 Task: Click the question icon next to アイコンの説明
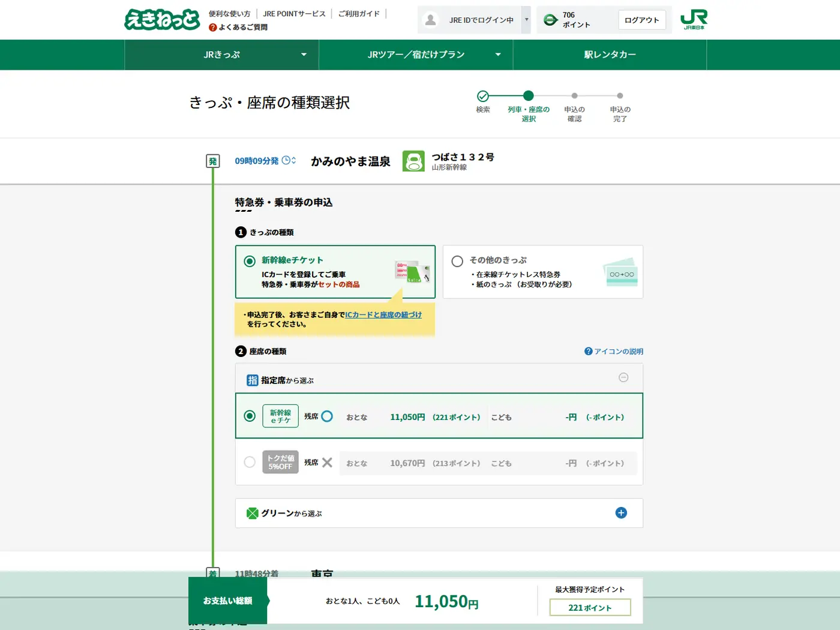(587, 351)
